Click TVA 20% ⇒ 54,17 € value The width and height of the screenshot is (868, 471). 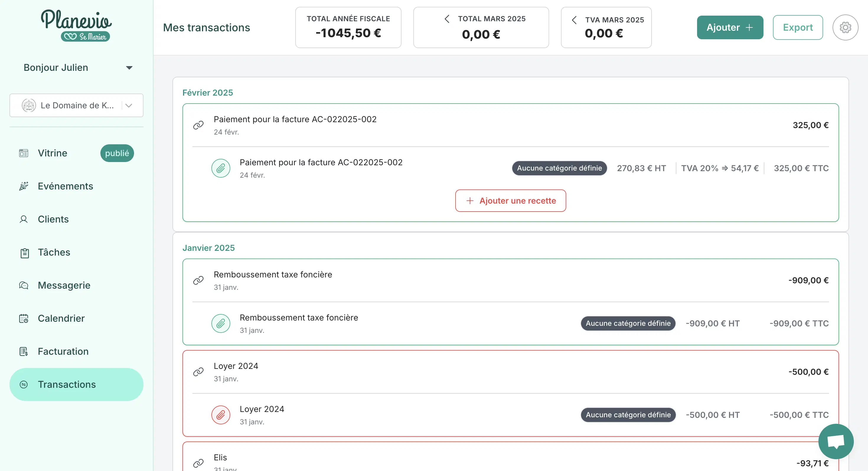tap(720, 168)
